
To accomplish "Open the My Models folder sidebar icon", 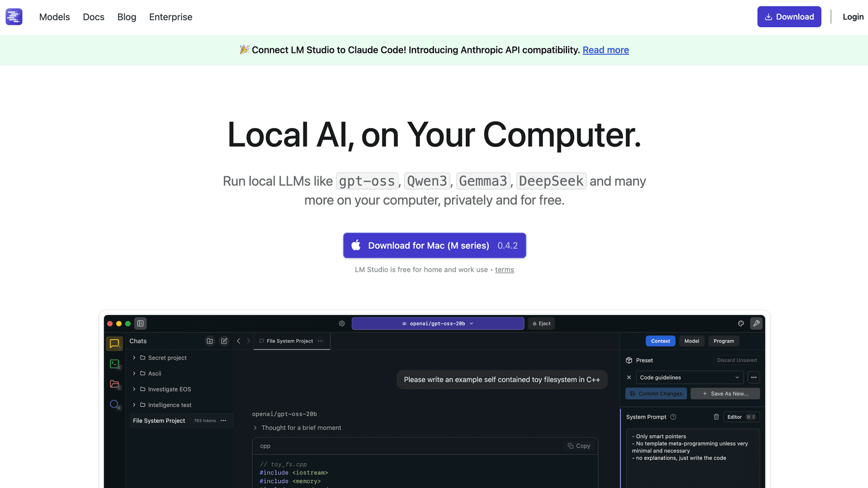I will coord(114,384).
